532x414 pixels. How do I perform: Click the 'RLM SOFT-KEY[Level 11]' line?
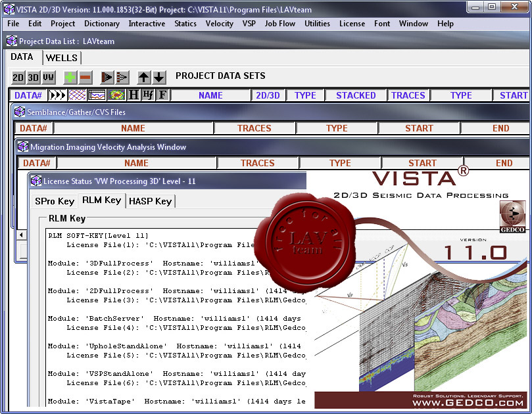coord(98,236)
